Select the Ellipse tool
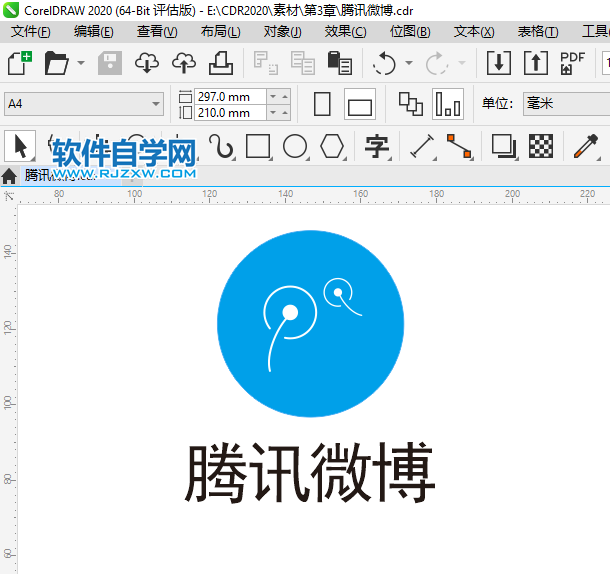610x574 pixels. 295,146
